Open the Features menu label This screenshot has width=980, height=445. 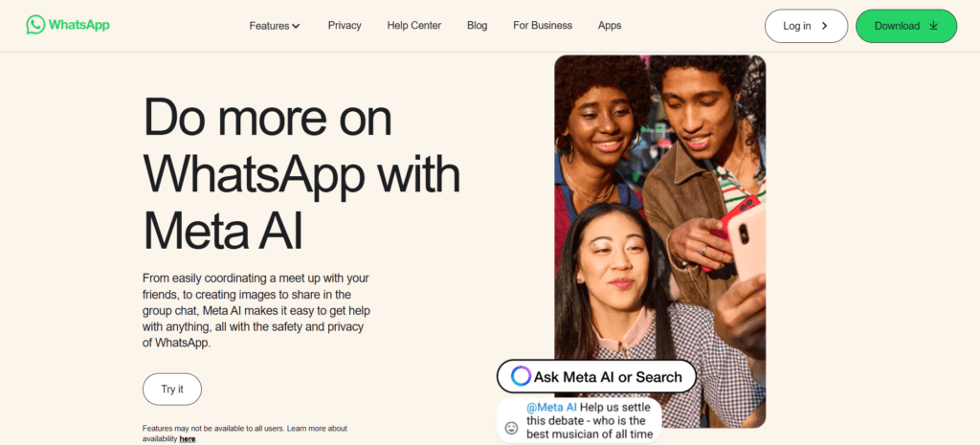pyautogui.click(x=269, y=26)
